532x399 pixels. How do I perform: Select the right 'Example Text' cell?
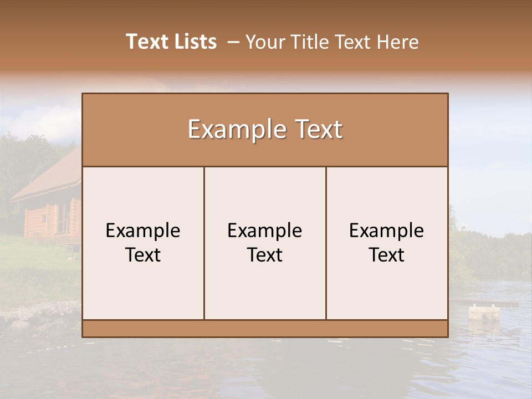point(387,243)
